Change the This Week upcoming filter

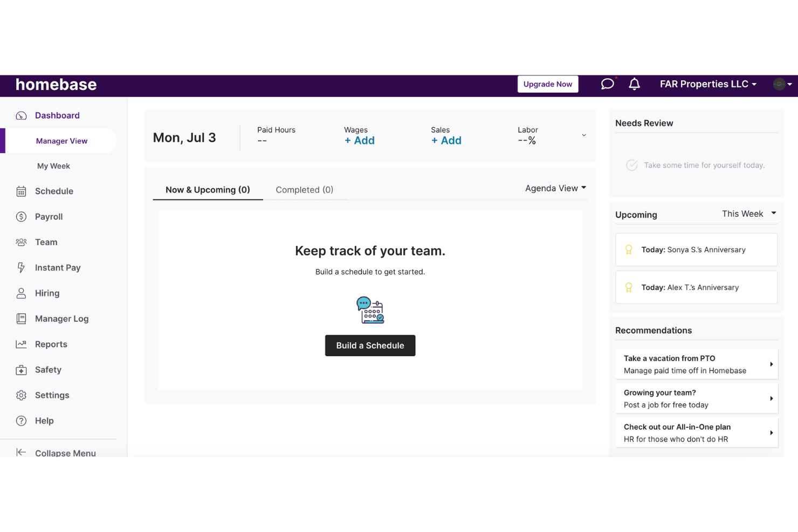(749, 213)
